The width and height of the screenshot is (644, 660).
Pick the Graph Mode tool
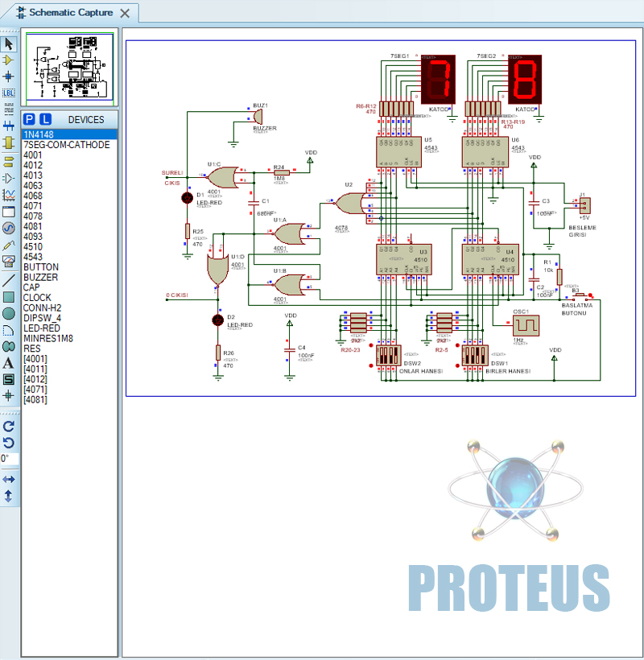point(9,195)
